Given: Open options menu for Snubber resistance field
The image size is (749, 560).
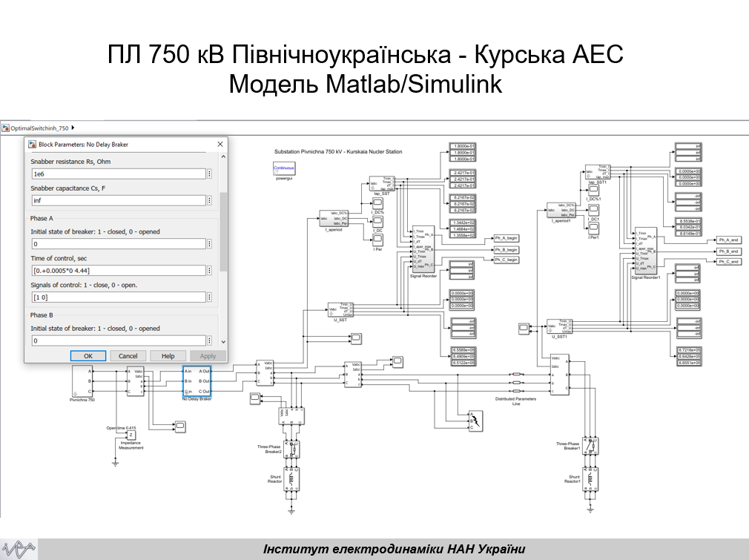Looking at the screenshot, I should [x=209, y=174].
